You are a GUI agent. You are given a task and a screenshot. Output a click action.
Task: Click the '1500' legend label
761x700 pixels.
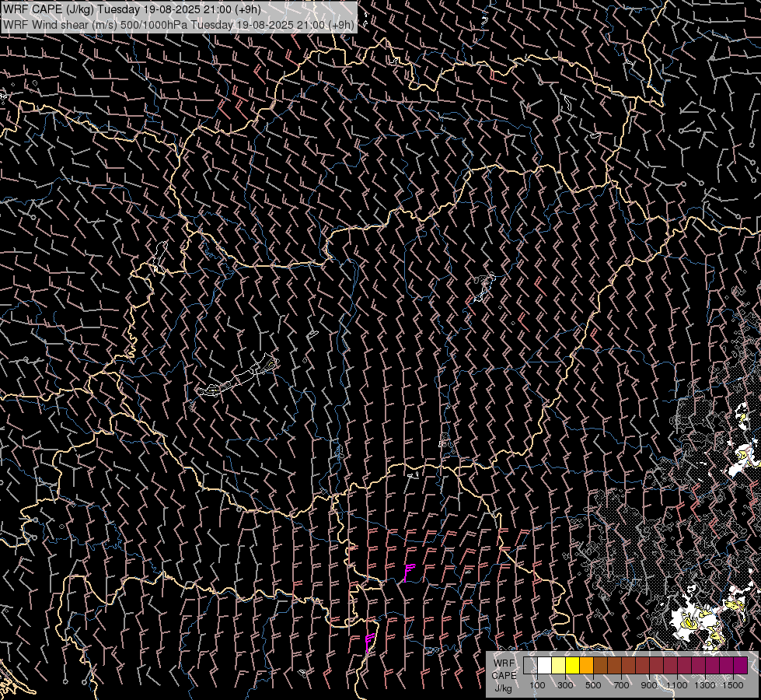pos(733,685)
